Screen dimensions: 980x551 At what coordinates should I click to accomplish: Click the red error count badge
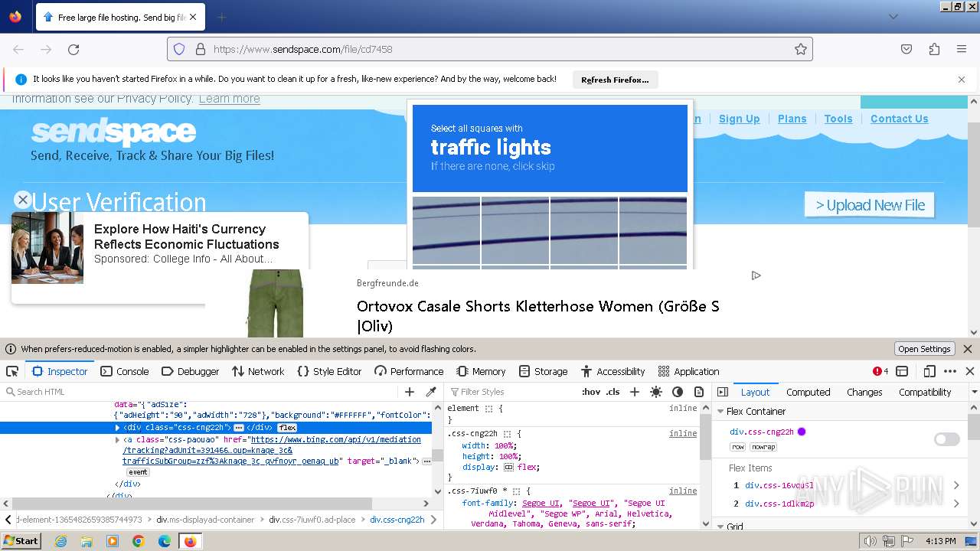pyautogui.click(x=880, y=371)
